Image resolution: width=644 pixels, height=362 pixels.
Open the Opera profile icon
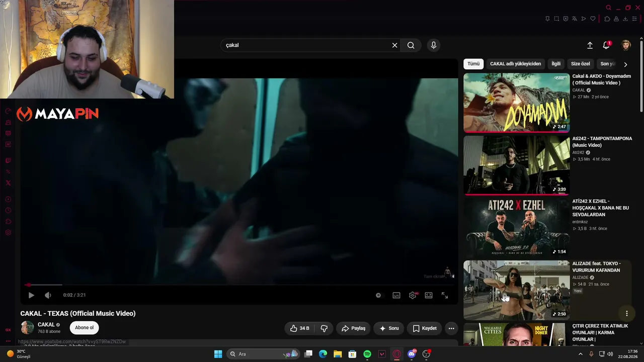pos(616,19)
